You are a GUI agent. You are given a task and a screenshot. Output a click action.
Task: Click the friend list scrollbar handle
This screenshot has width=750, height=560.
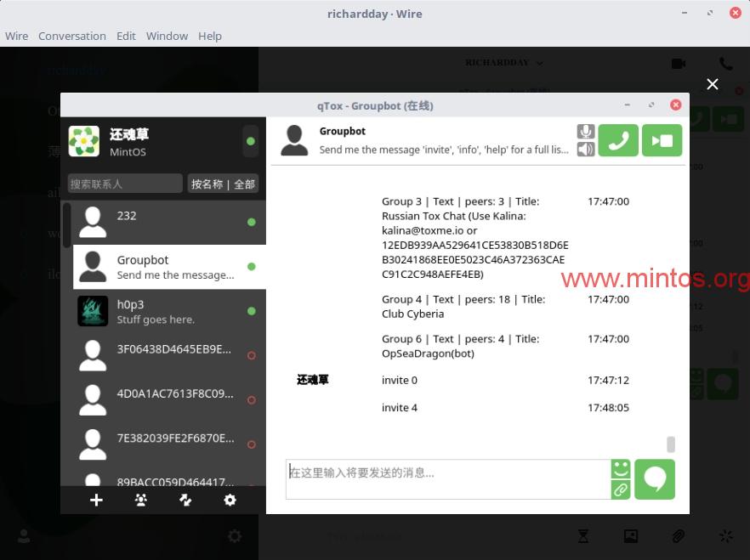tap(67, 225)
